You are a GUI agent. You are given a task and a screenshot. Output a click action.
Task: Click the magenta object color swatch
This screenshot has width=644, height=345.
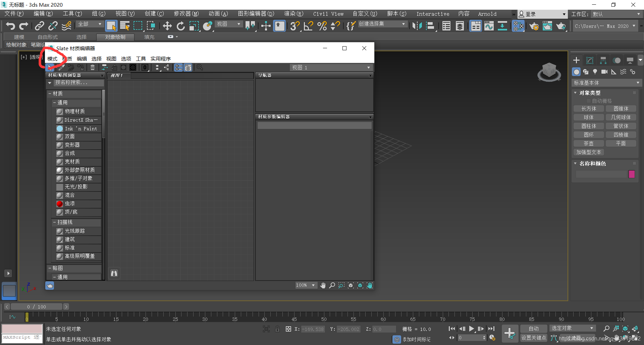632,174
